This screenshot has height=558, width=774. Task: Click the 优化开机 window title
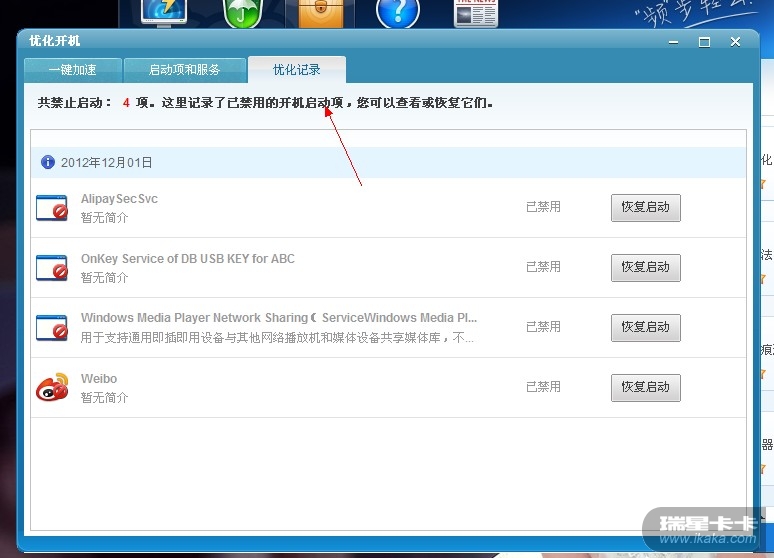pos(54,41)
